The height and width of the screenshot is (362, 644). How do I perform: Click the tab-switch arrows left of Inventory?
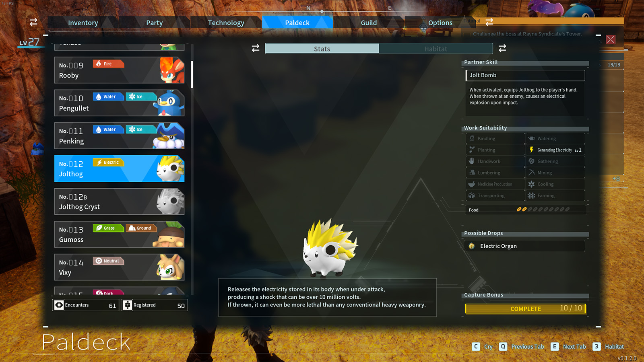coord(33,23)
